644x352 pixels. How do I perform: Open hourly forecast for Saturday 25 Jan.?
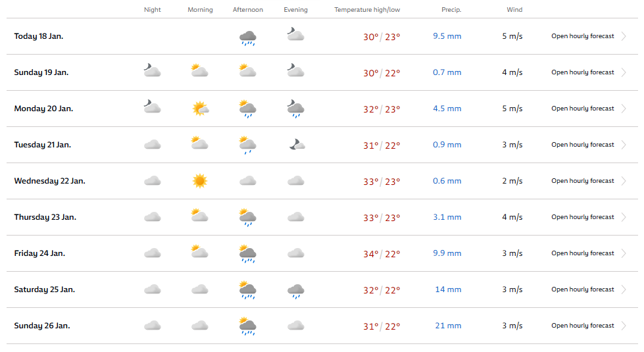[582, 289]
